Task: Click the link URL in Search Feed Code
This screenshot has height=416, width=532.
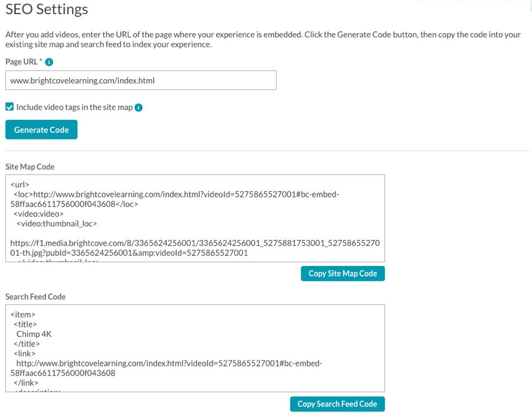Action: click(166, 368)
